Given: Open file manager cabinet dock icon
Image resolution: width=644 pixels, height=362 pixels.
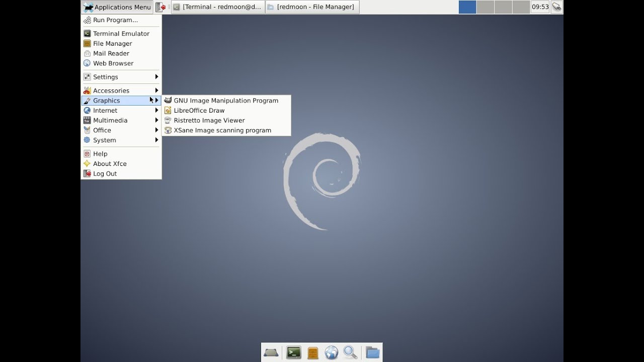Looking at the screenshot, I should tap(313, 353).
